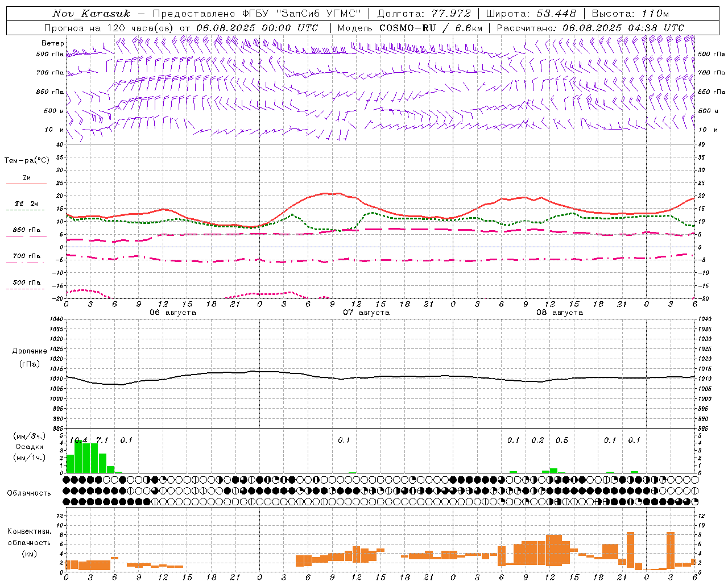The image size is (728, 582).
Task: Click the "(мм/3ч.)" precipitation unit label
Action: click(x=30, y=436)
